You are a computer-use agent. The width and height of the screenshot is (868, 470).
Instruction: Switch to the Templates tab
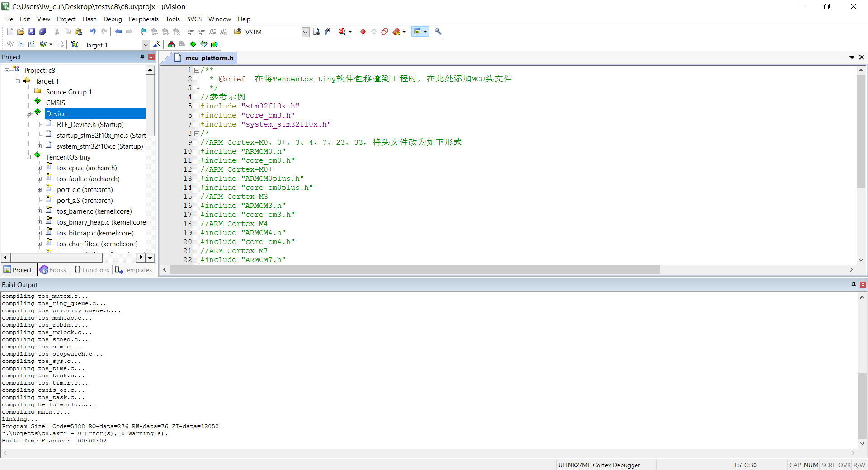[x=133, y=270]
